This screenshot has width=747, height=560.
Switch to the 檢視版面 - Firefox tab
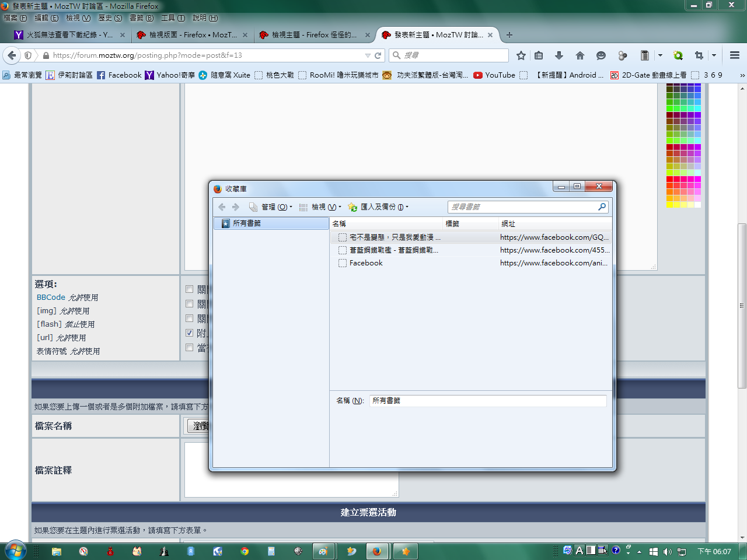tap(191, 35)
